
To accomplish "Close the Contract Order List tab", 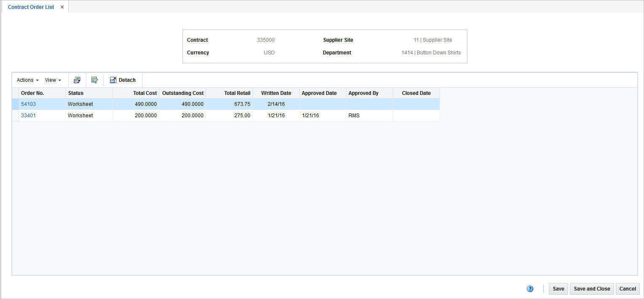I will [62, 7].
